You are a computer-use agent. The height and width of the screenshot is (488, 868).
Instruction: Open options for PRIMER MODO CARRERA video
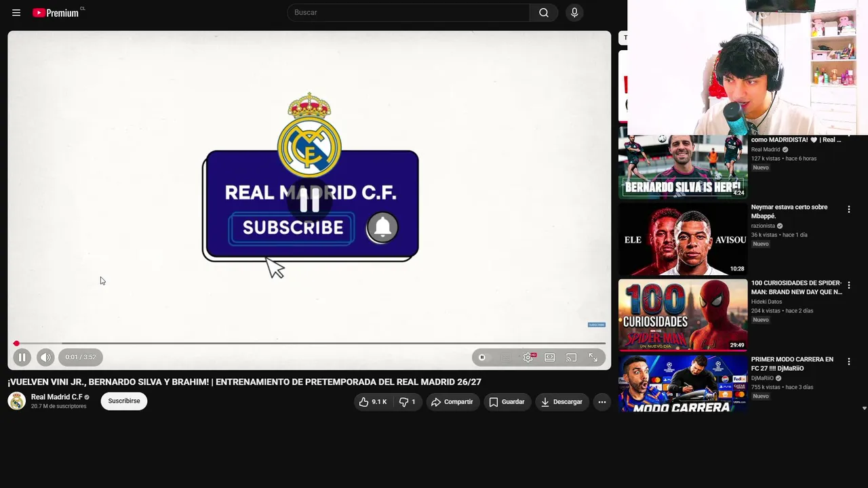pos(848,362)
